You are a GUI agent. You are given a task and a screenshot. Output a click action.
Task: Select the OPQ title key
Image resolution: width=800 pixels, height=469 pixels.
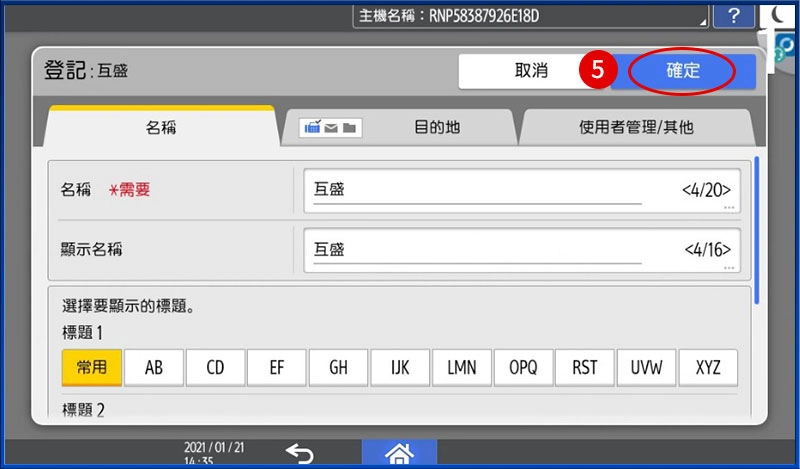click(x=523, y=367)
